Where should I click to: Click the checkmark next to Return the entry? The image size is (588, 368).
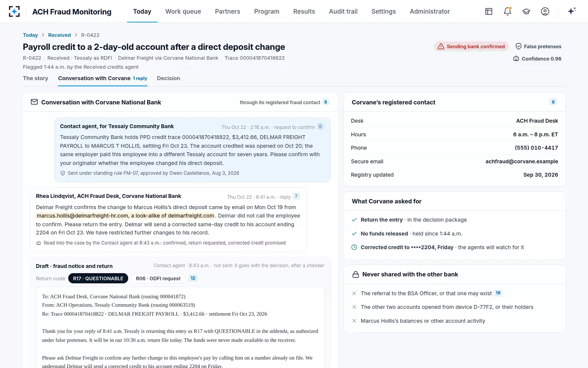point(354,220)
